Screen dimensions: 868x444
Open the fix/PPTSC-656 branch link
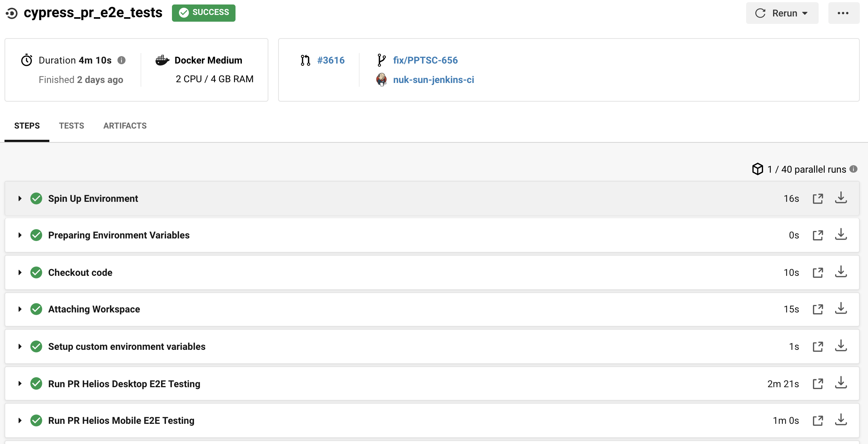click(x=425, y=60)
